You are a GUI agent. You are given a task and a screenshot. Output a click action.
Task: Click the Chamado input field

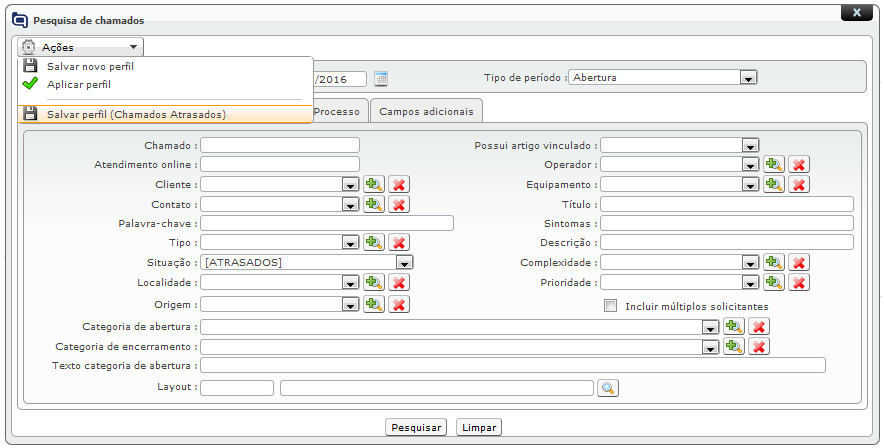pos(280,145)
